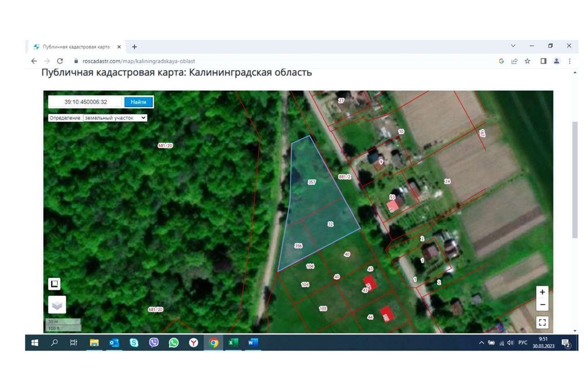Bookmark this page with the star
Image resolution: width=588 pixels, height=388 pixels.
tap(527, 61)
